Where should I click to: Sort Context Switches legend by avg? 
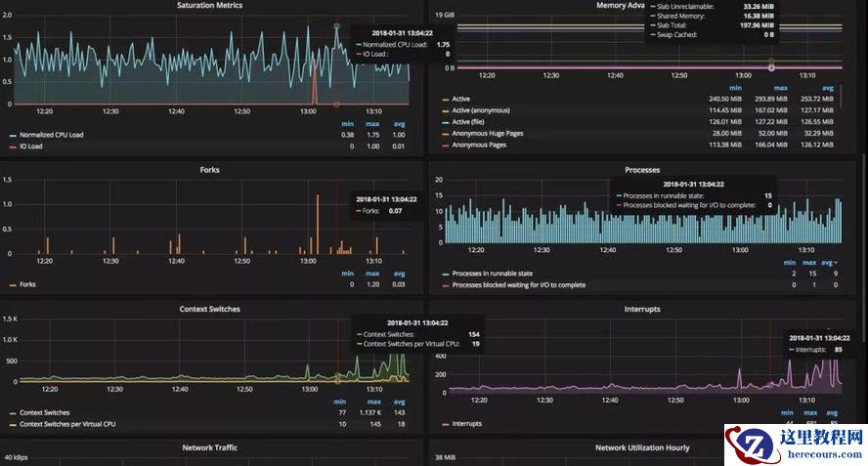tap(399, 402)
